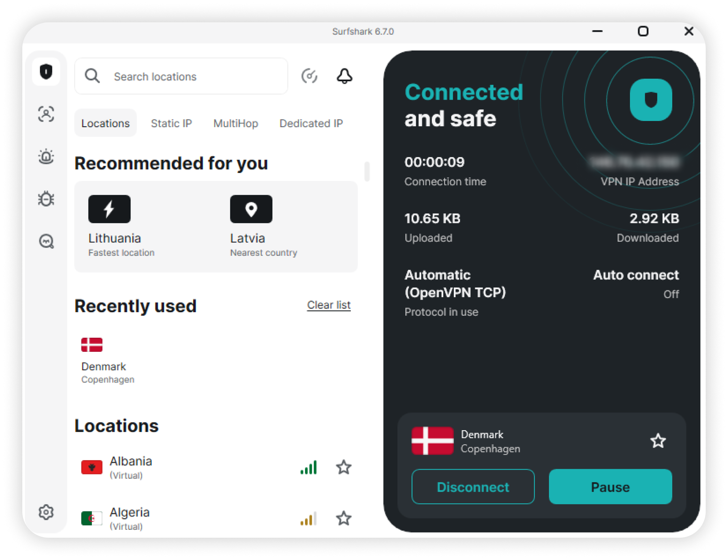The width and height of the screenshot is (728, 560).
Task: Switch to the MultiHop tab
Action: [x=236, y=123]
